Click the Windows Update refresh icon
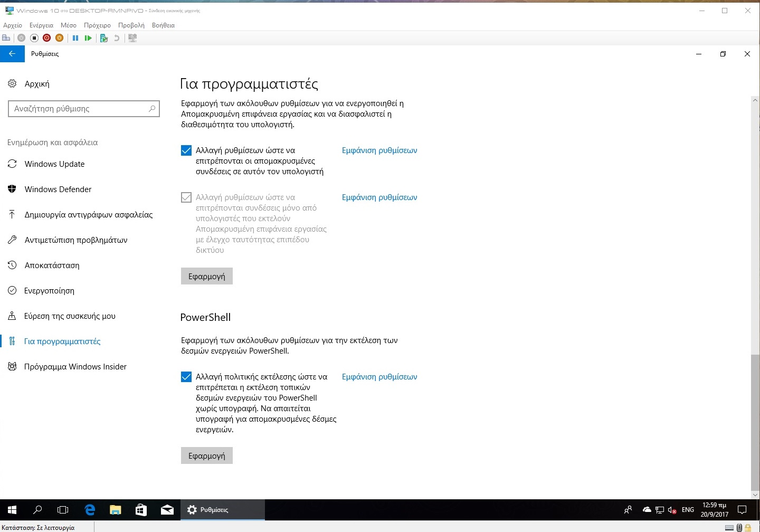This screenshot has width=760, height=532. (x=12, y=164)
